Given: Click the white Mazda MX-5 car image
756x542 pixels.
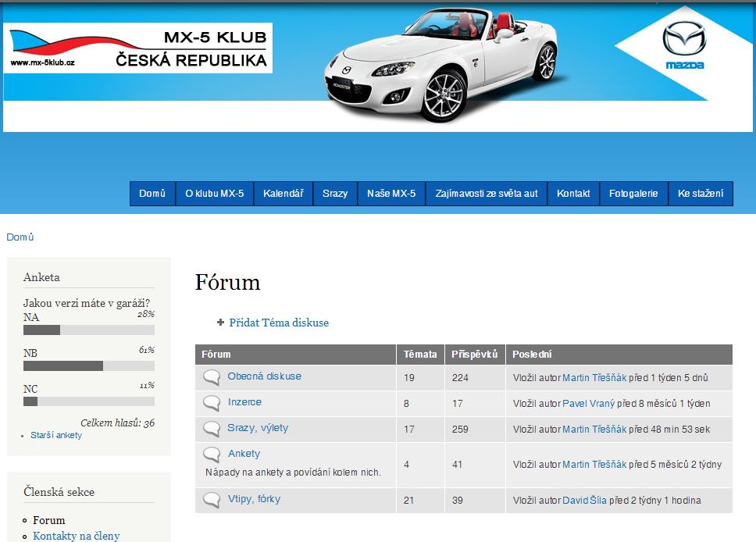Looking at the screenshot, I should coord(441,66).
